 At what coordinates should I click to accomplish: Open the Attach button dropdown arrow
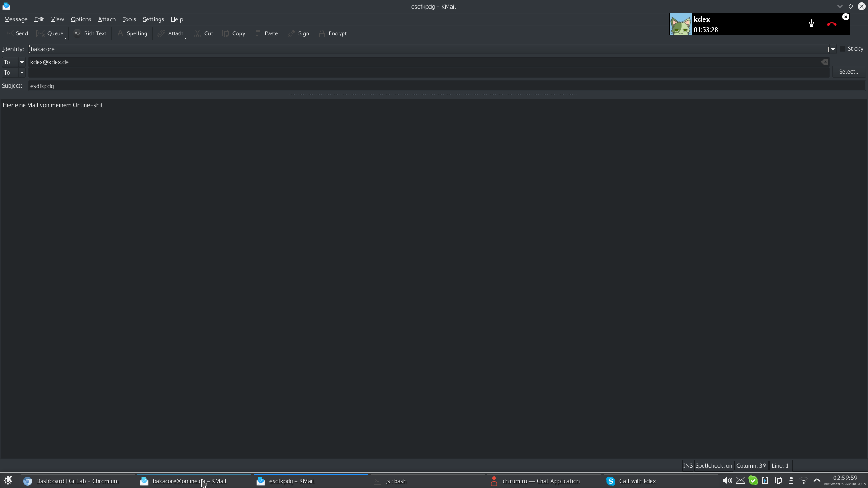[186, 38]
